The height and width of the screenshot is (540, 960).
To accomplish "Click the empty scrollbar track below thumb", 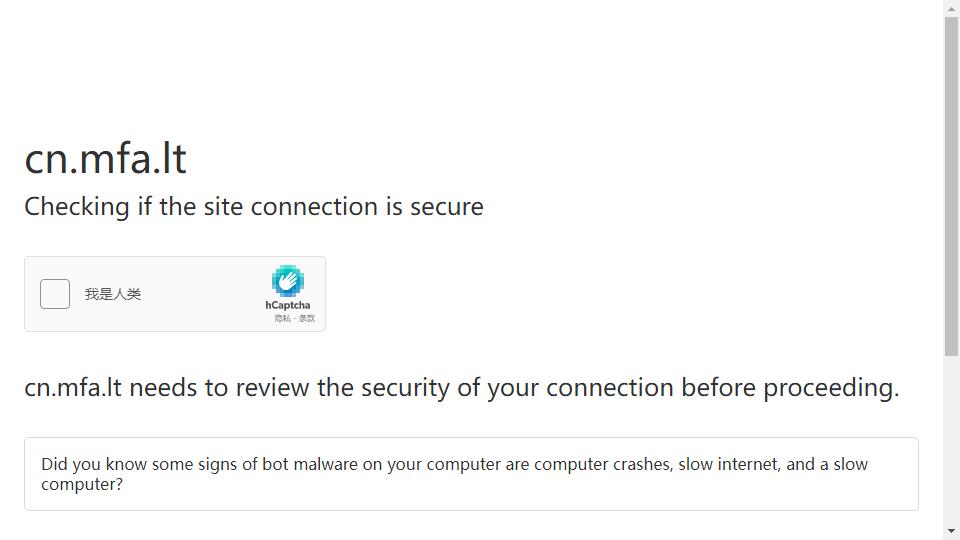I will 951,440.
